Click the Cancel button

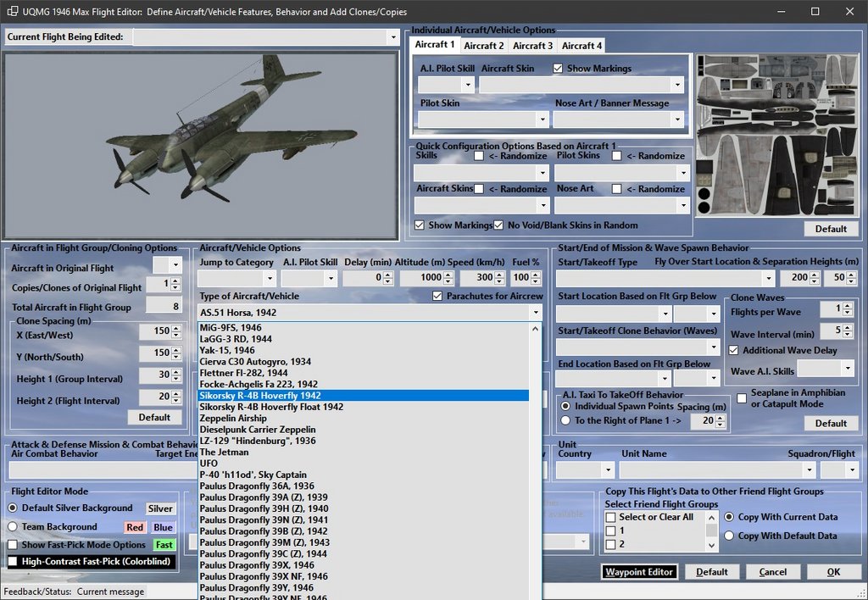tap(773, 572)
